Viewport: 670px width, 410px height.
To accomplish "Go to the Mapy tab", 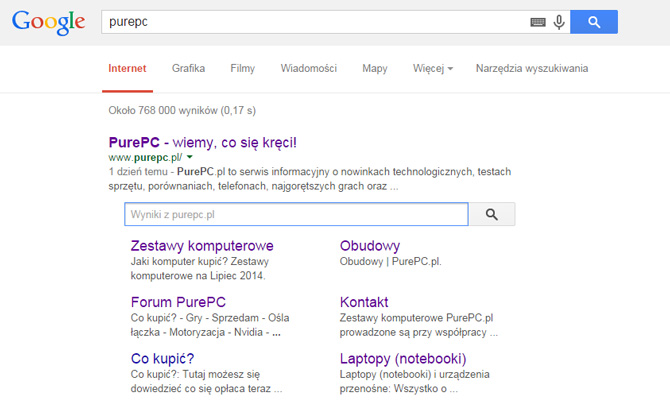I will click(375, 68).
